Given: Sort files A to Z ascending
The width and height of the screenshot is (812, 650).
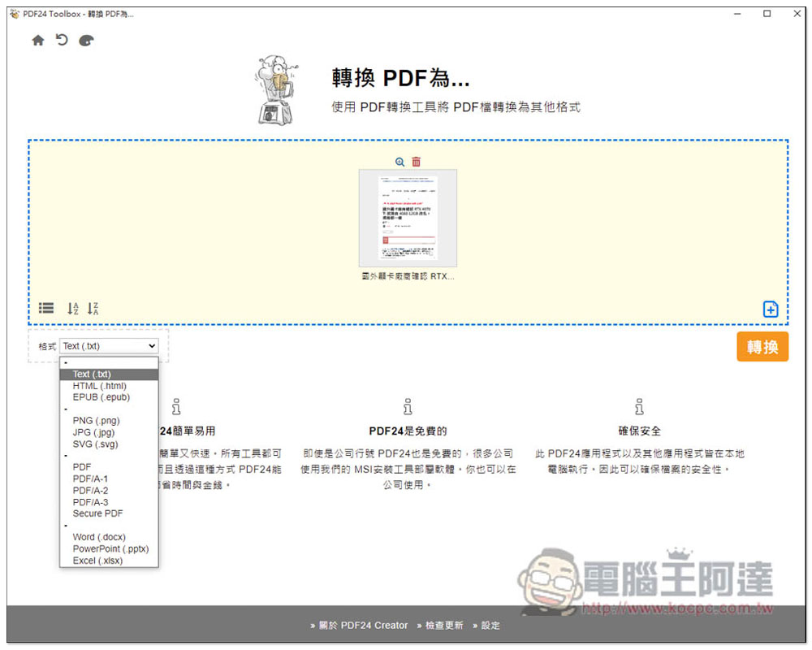Looking at the screenshot, I should pyautogui.click(x=73, y=309).
